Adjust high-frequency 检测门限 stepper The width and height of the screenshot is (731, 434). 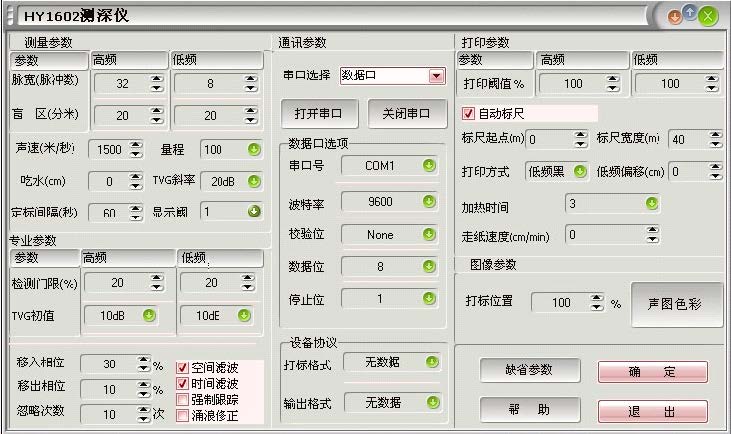157,282
